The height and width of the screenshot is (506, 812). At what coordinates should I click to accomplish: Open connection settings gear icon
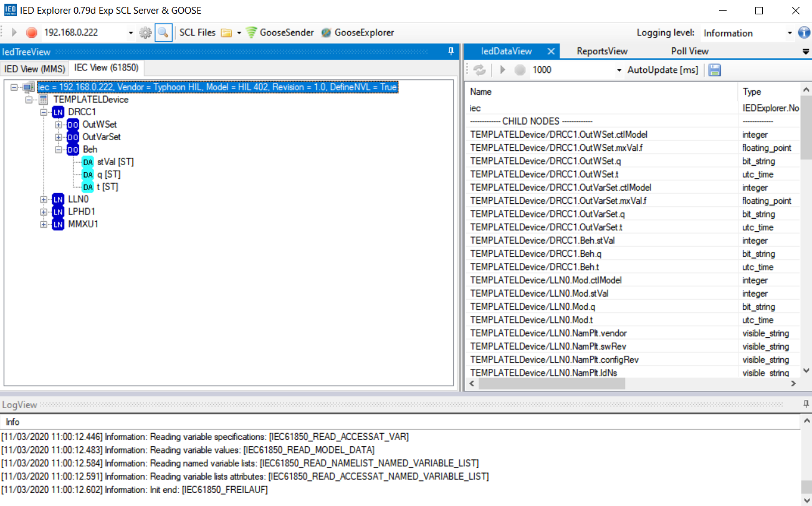point(145,33)
